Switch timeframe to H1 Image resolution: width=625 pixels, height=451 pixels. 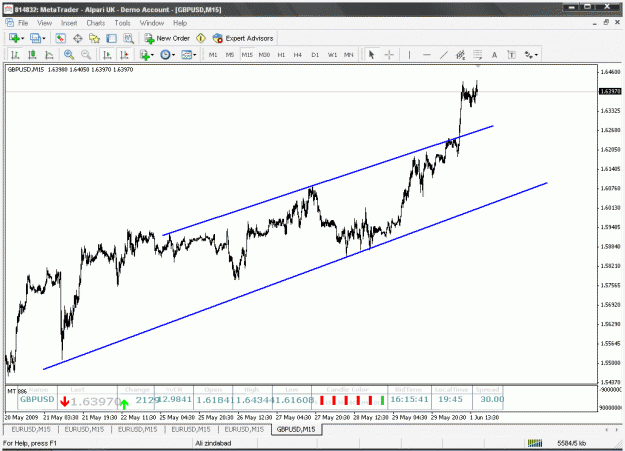point(281,55)
